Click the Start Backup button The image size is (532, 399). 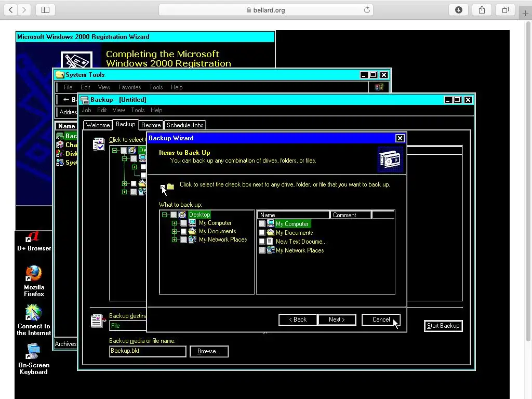click(x=443, y=326)
